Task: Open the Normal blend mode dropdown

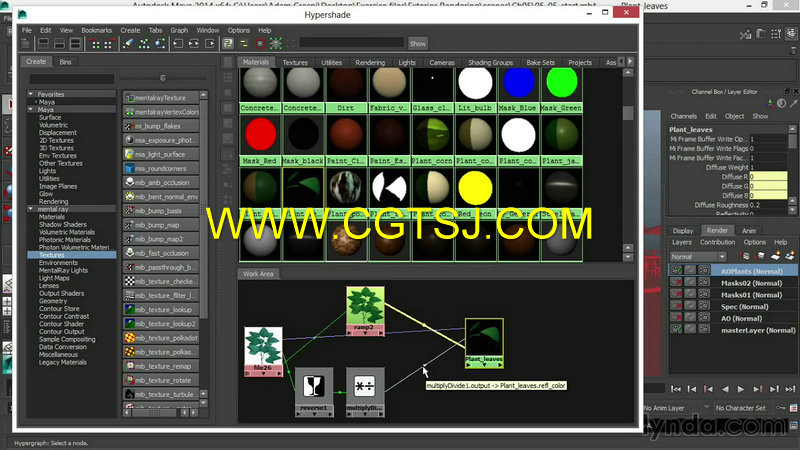Action: click(697, 257)
